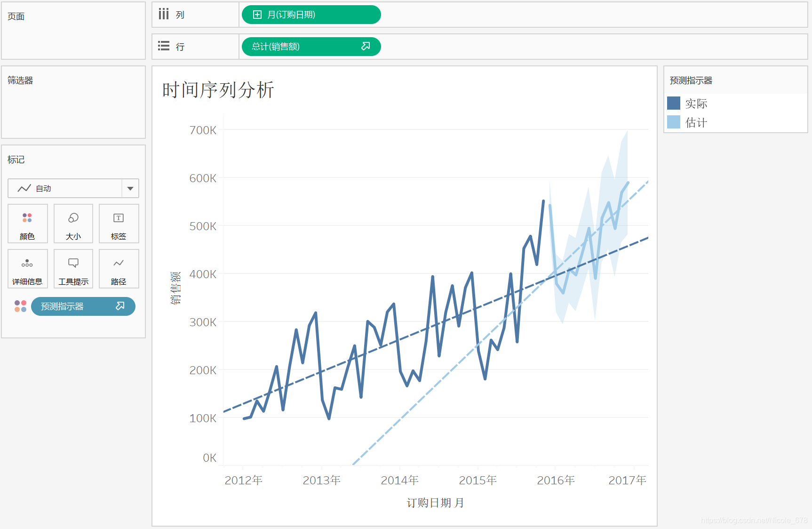Click the 行 shelf label
This screenshot has width=812, height=529.
click(180, 47)
